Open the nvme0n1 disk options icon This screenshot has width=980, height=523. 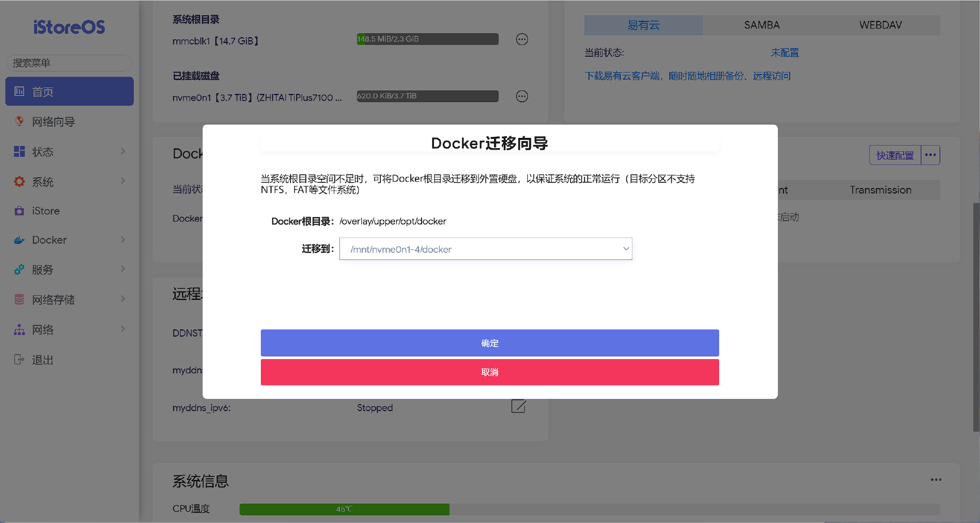tap(522, 97)
